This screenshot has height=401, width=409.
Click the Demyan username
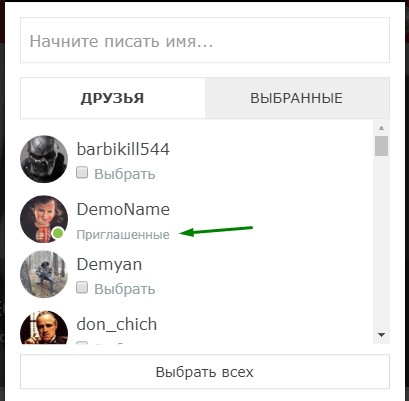click(x=109, y=265)
